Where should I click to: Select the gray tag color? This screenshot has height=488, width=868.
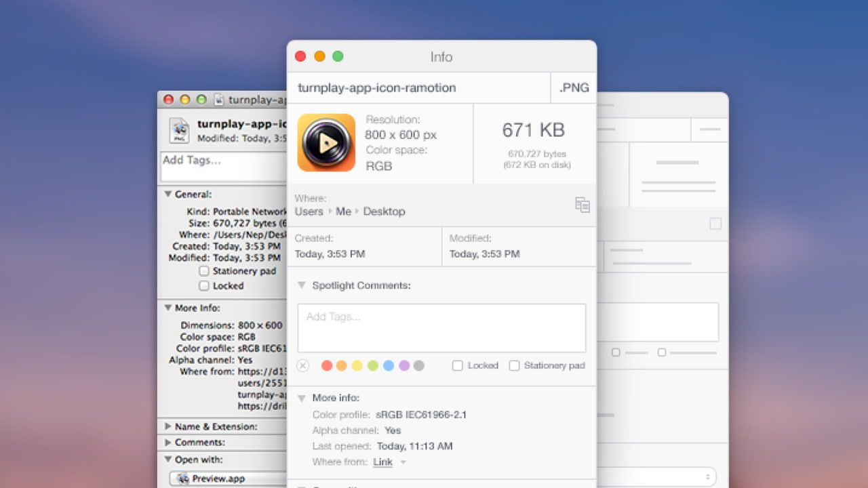pyautogui.click(x=419, y=365)
